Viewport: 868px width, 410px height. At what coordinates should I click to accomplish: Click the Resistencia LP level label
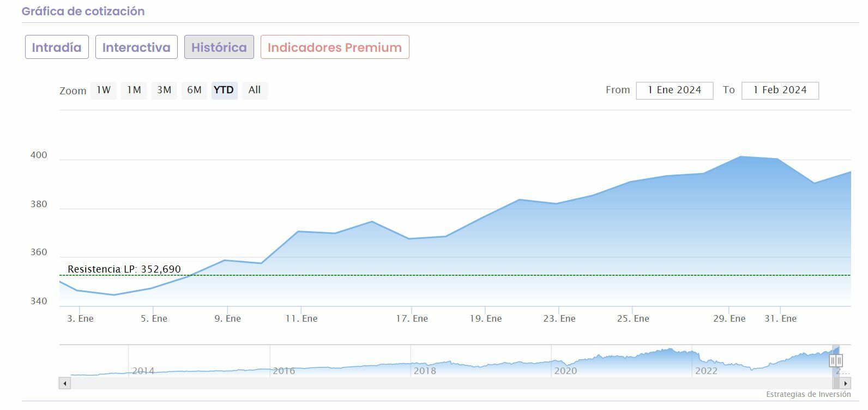pos(124,269)
